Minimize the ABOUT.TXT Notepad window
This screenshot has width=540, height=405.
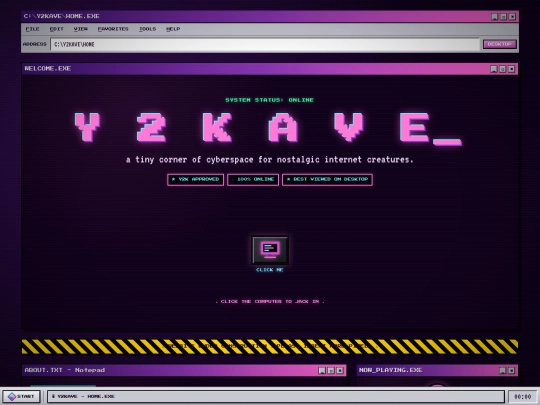[x=322, y=371]
